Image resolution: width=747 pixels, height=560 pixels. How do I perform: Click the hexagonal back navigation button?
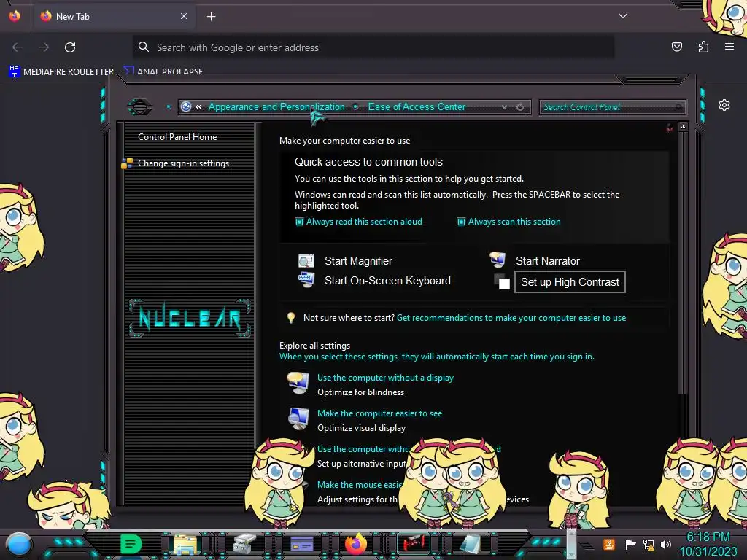coord(139,106)
